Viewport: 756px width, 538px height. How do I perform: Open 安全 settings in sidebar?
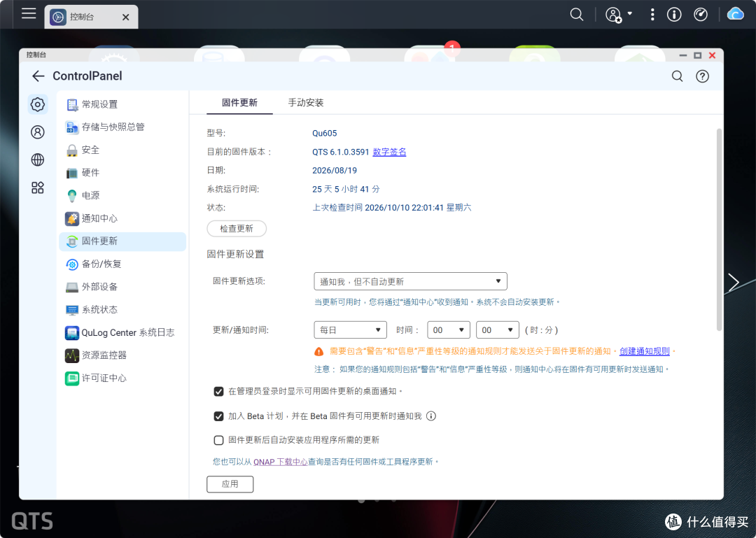(122, 150)
